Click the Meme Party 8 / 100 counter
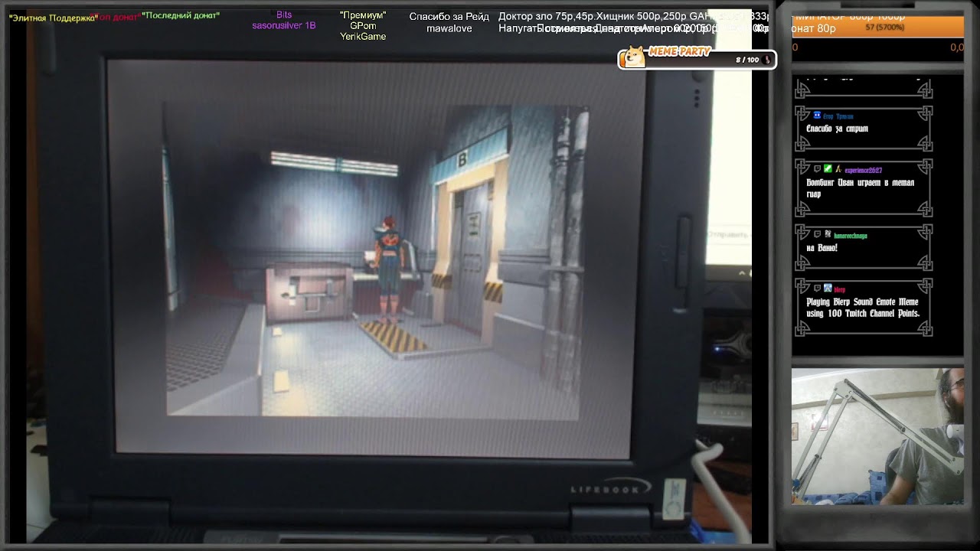Image resolution: width=980 pixels, height=551 pixels. click(747, 60)
